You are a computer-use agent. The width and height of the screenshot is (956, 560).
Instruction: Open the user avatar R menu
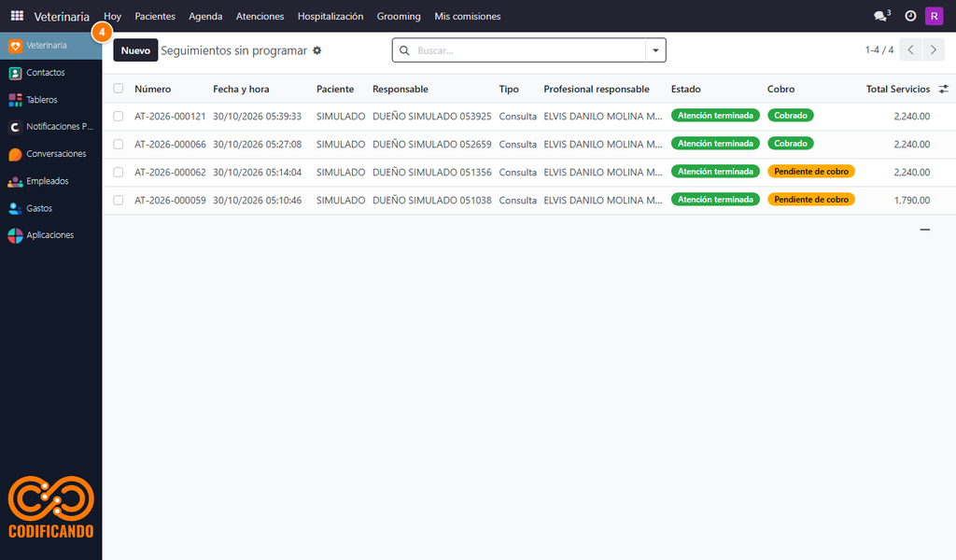934,16
